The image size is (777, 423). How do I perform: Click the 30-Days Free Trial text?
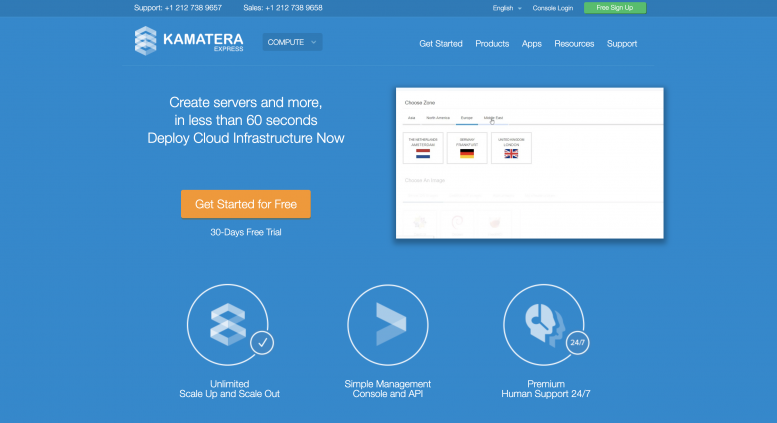tap(246, 232)
